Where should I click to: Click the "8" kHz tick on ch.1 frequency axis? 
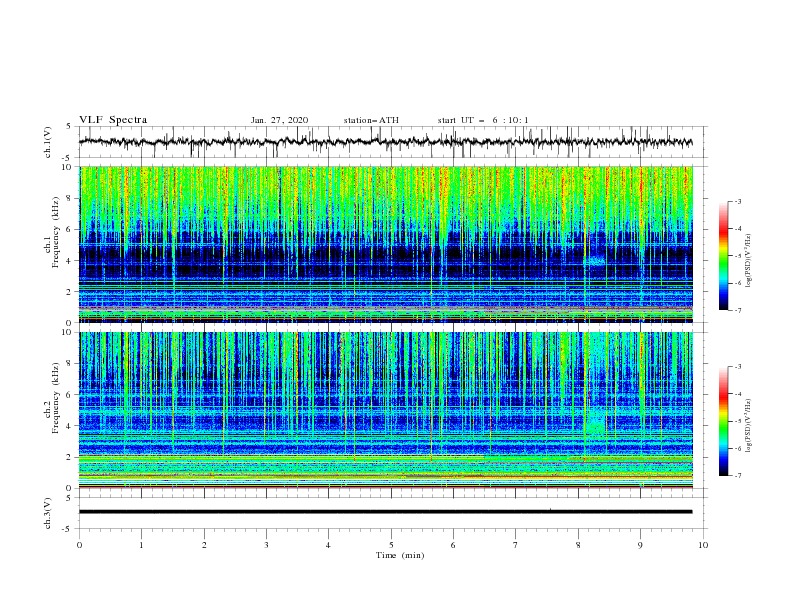(x=70, y=198)
